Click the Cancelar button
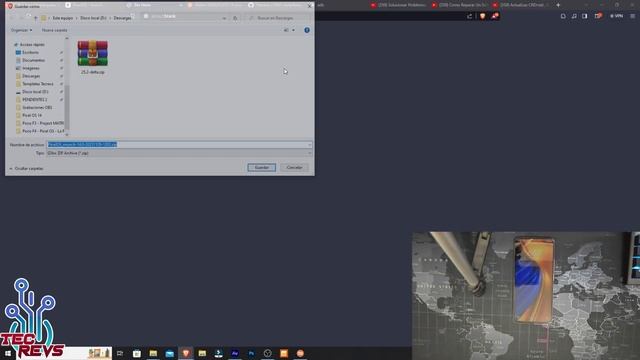 [x=294, y=167]
